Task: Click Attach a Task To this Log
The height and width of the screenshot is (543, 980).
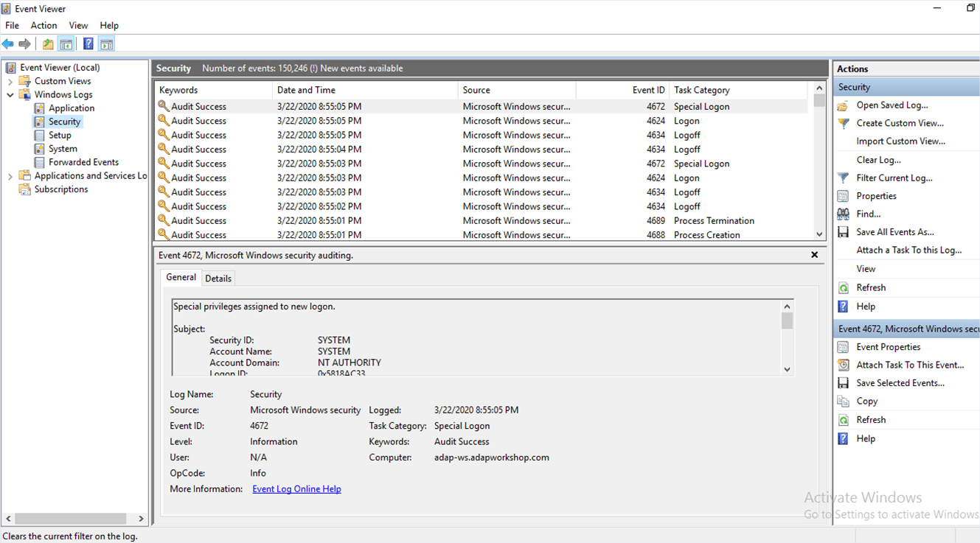Action: [909, 251]
